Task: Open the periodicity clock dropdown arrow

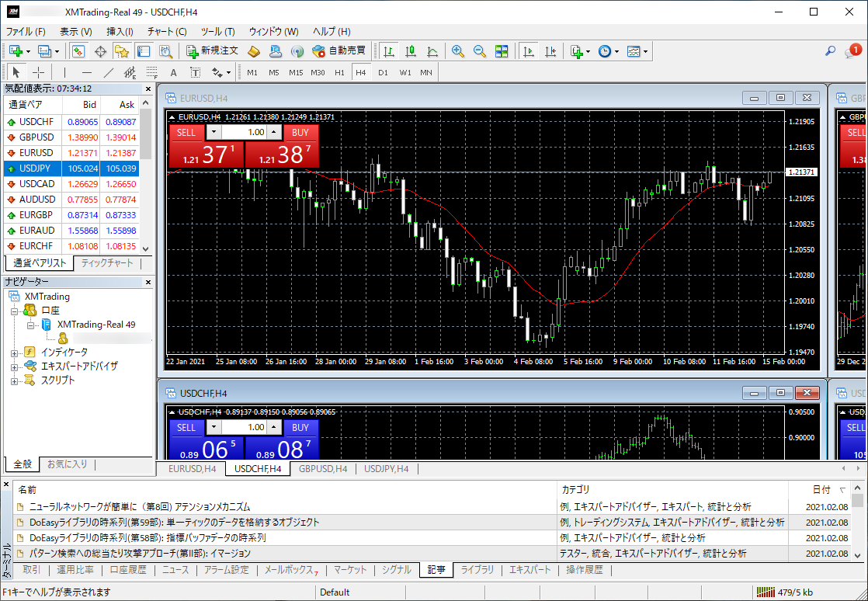Action: (616, 51)
